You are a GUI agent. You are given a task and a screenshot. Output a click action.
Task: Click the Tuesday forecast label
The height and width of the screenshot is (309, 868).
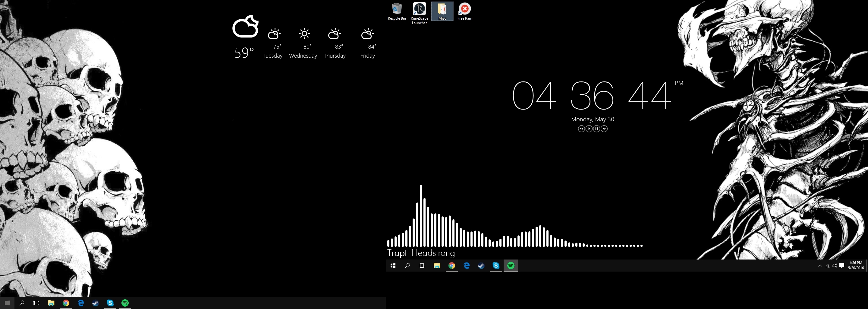pyautogui.click(x=273, y=56)
